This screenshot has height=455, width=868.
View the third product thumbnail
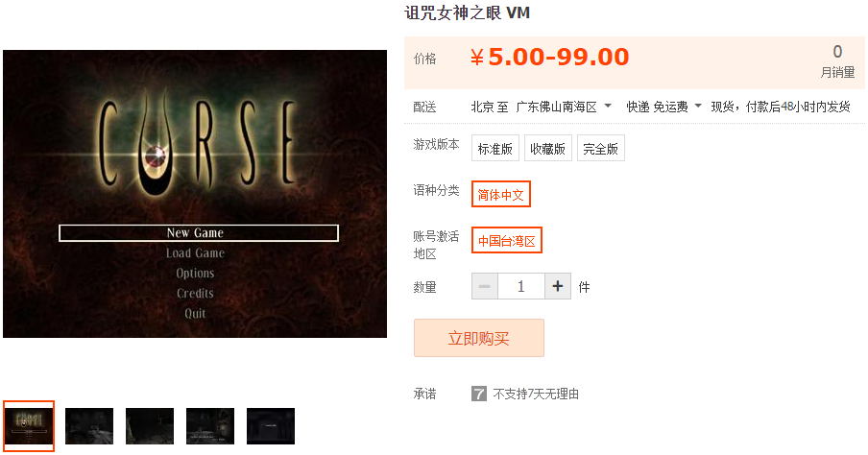[x=150, y=425]
